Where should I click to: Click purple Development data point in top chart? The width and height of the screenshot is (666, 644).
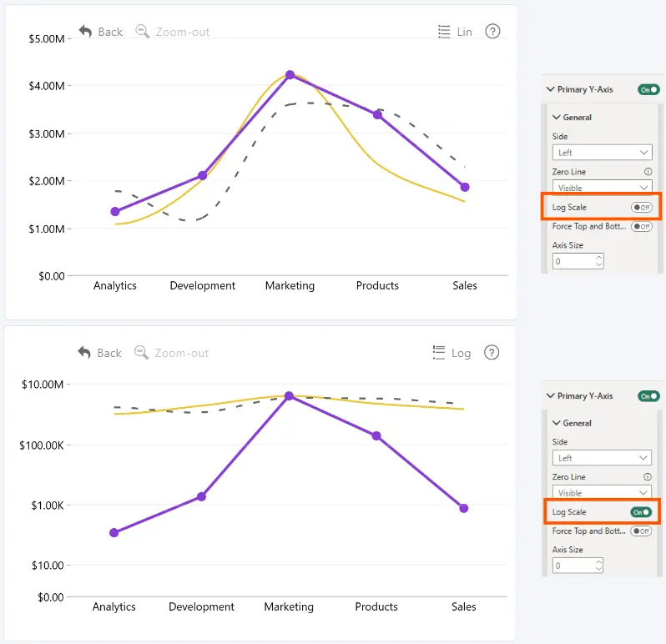(203, 175)
